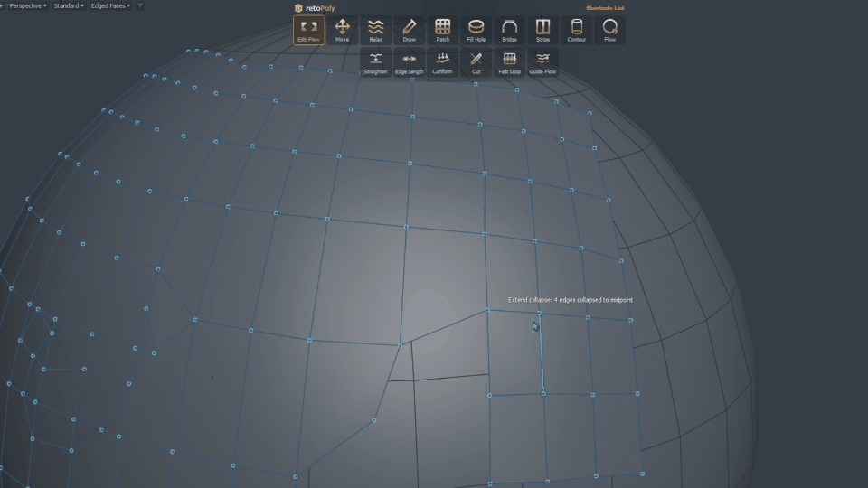Choose the Edge Length tool
Screen dimensions: 868x488
click(x=409, y=63)
